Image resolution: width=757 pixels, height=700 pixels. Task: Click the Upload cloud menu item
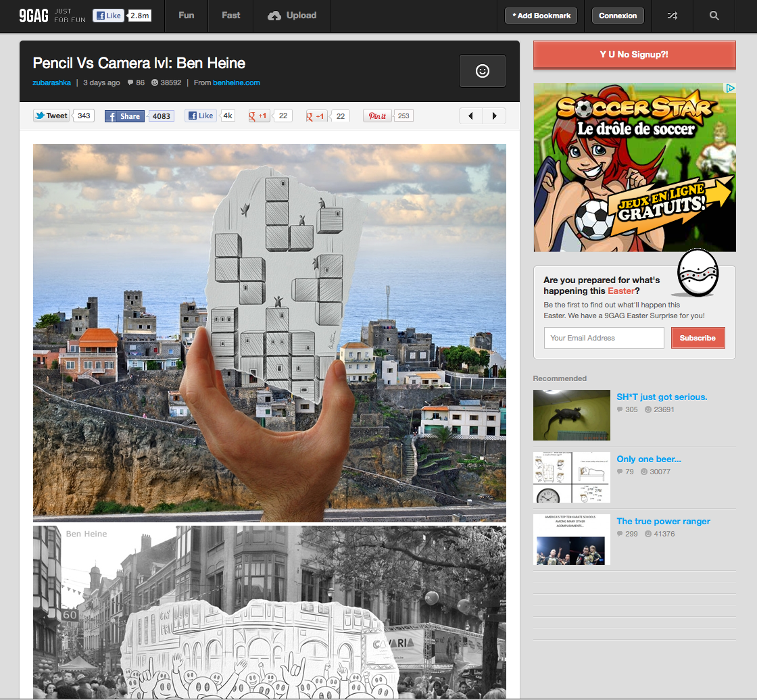click(x=292, y=16)
